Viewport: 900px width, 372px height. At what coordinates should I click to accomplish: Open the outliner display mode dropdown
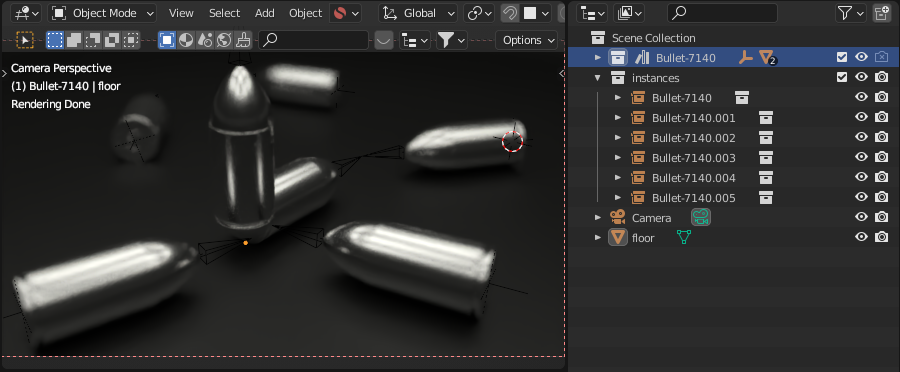[592, 13]
